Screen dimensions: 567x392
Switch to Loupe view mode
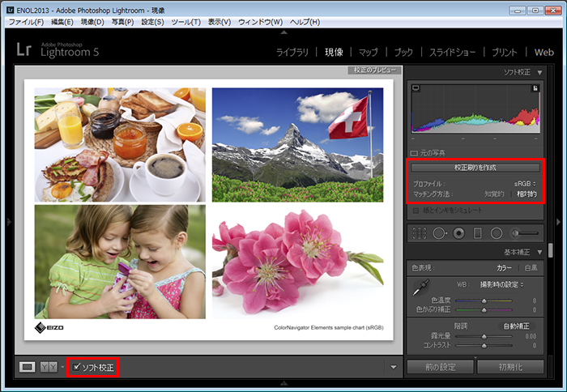[x=27, y=367]
